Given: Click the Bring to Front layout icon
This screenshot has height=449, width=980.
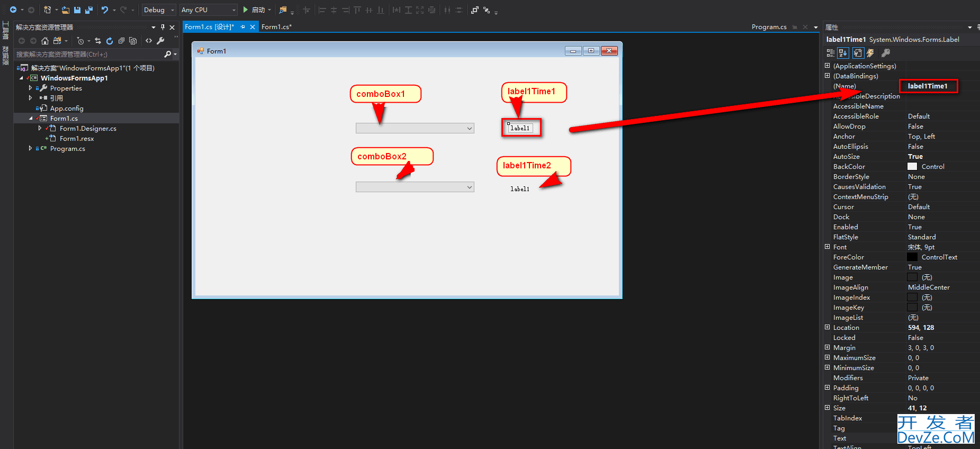Looking at the screenshot, I should 474,10.
